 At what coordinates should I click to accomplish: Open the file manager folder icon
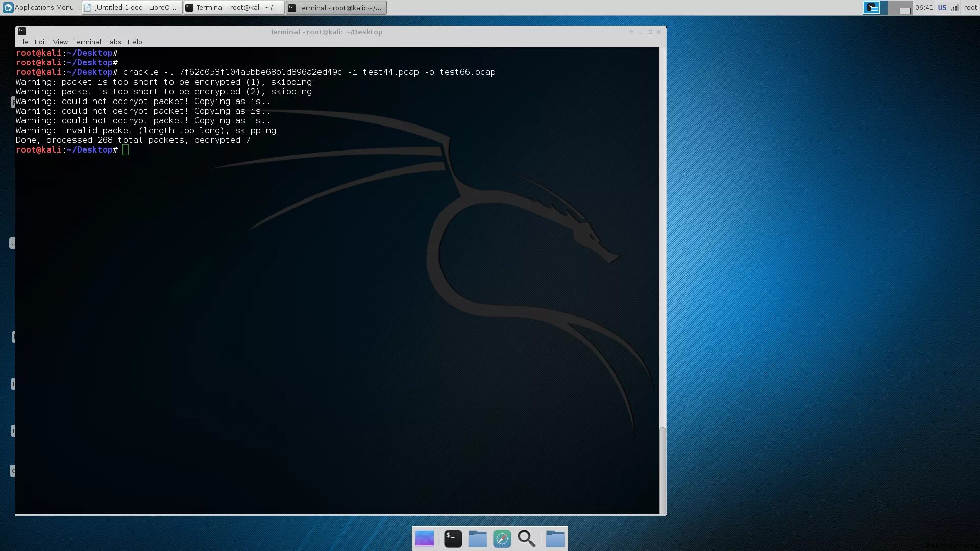(x=477, y=539)
